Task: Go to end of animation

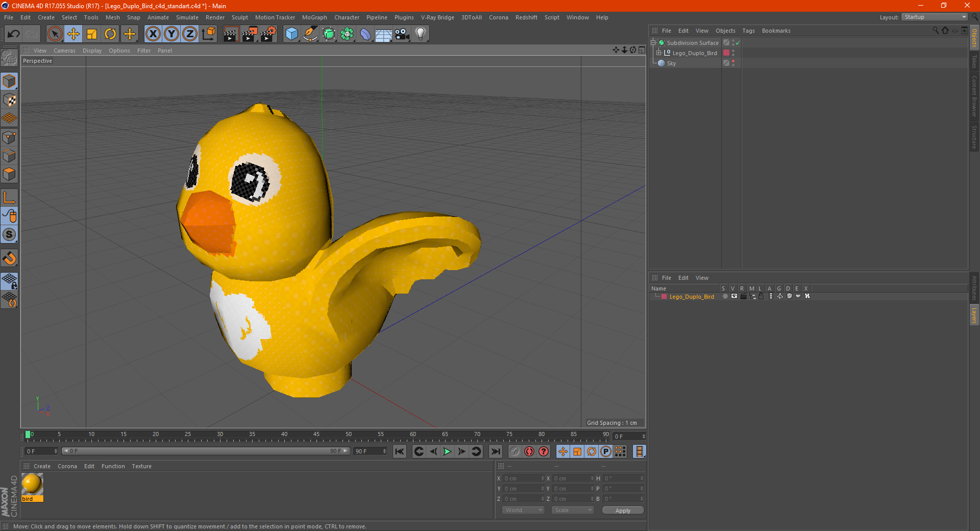Action: tap(496, 451)
